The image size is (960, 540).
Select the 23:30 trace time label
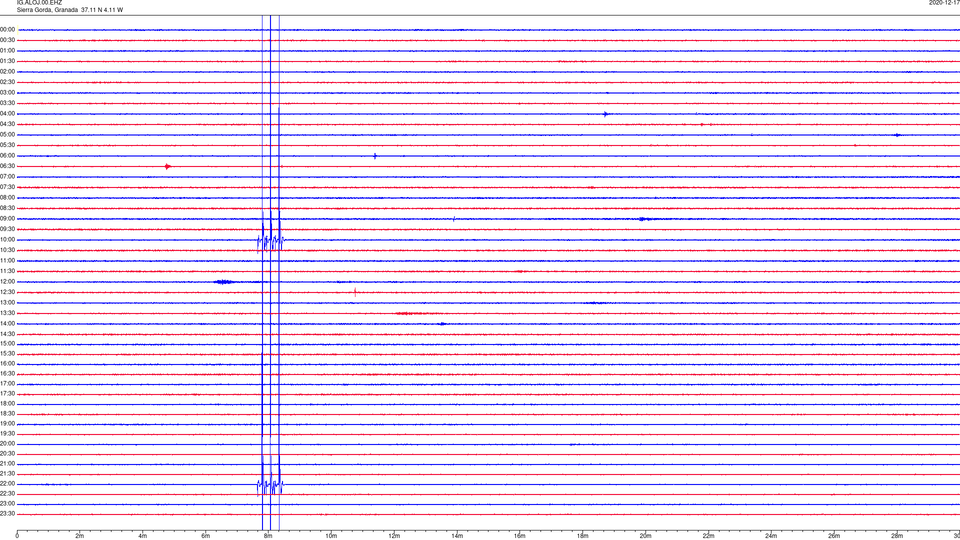(x=7, y=514)
